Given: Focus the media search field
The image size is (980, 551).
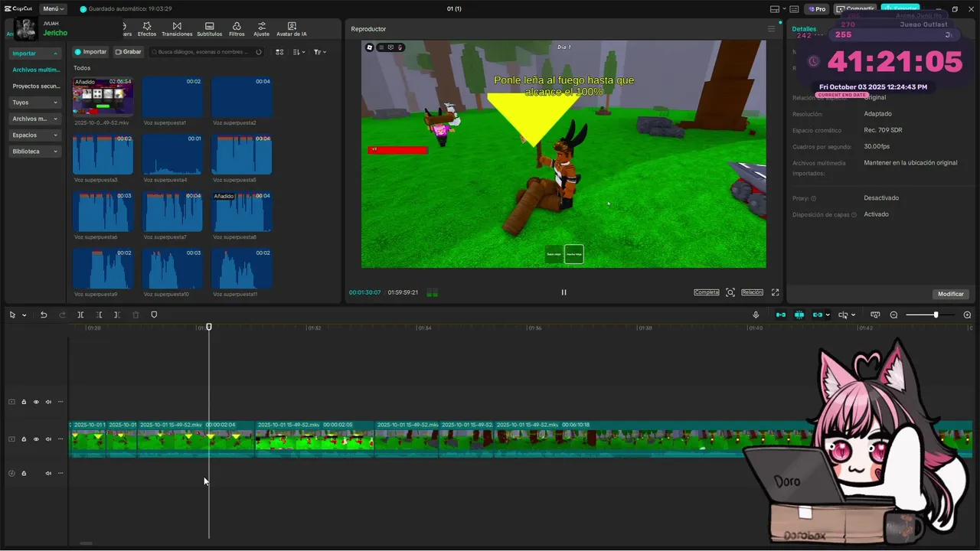Looking at the screenshot, I should [x=206, y=52].
